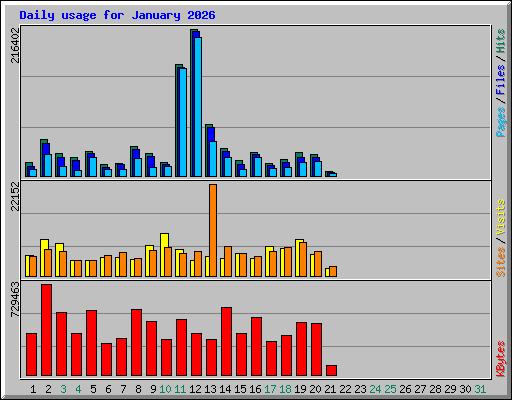The width and height of the screenshot is (512, 400).
Task: Click weekend day 4 label
Action: (x=78, y=389)
